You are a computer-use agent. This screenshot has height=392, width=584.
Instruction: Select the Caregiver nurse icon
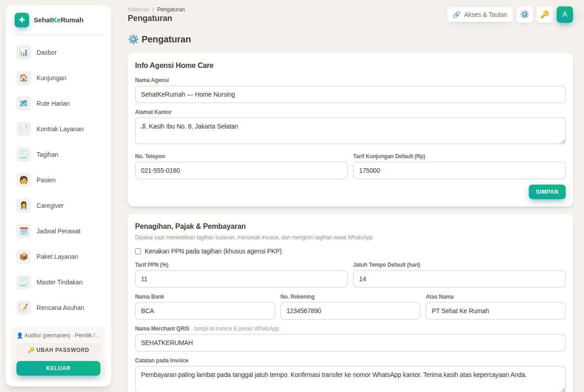click(24, 206)
